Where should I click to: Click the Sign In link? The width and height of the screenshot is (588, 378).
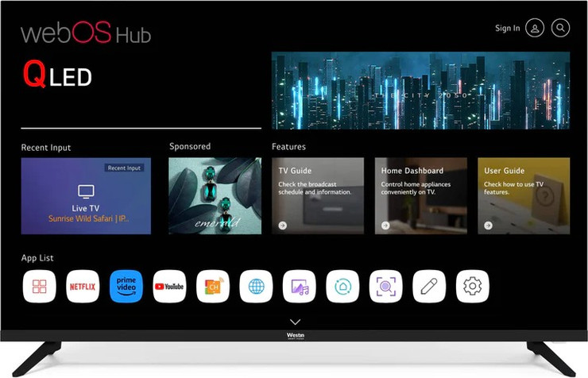507,28
